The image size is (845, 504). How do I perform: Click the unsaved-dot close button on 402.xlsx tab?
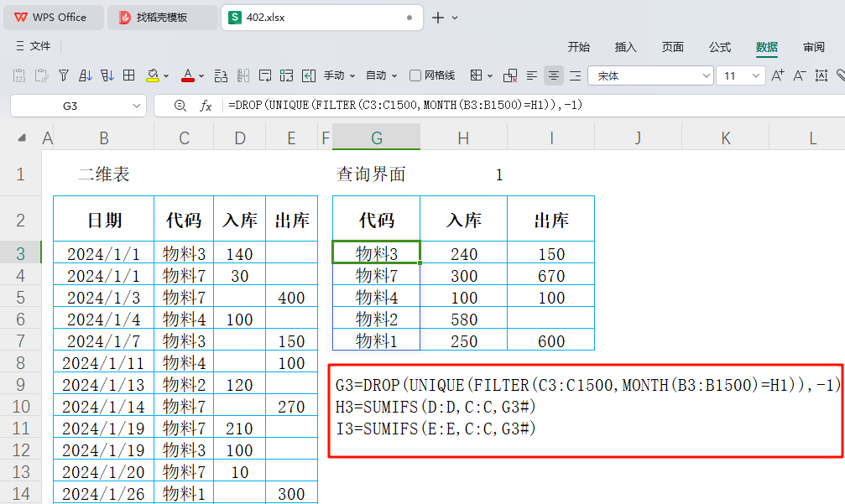(x=409, y=18)
